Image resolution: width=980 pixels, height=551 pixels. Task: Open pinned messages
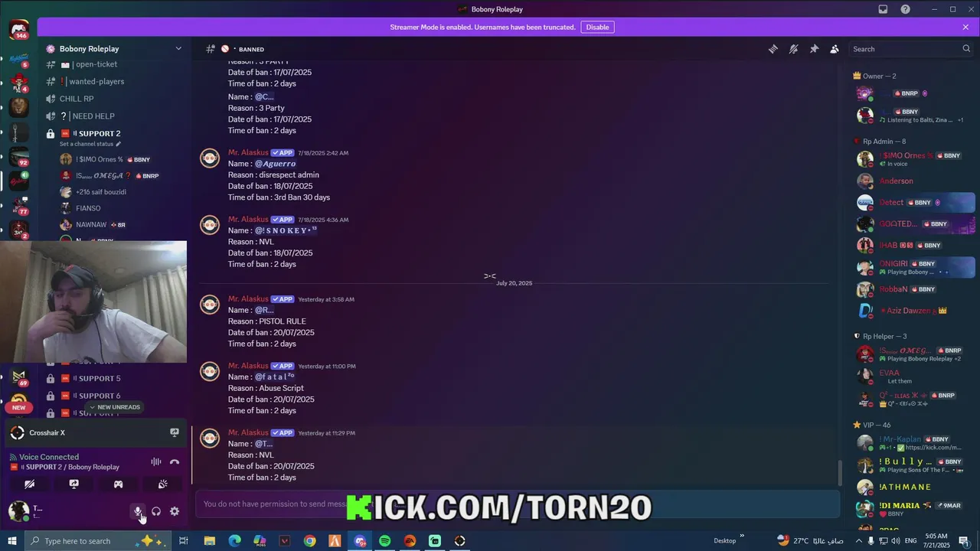tap(814, 49)
